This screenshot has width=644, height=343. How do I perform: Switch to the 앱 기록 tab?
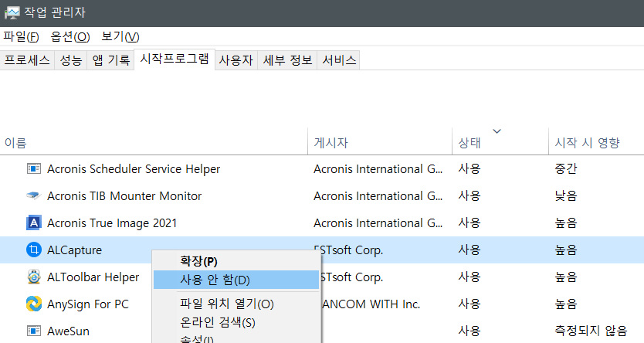[x=110, y=60]
